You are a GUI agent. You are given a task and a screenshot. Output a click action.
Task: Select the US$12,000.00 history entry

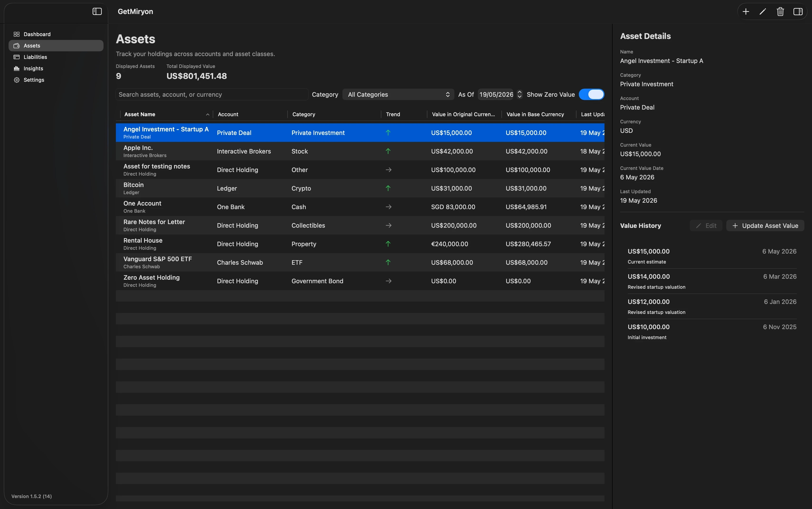(712, 306)
